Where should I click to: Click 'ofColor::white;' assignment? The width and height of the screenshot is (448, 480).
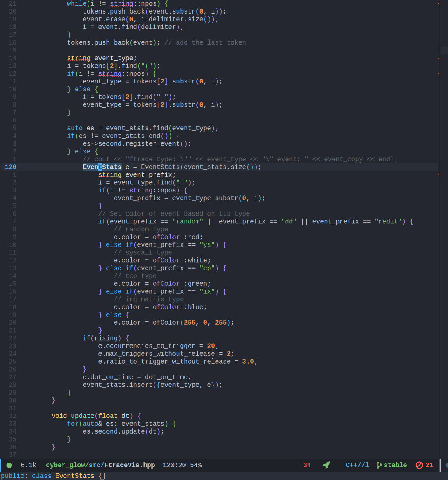coord(182,260)
